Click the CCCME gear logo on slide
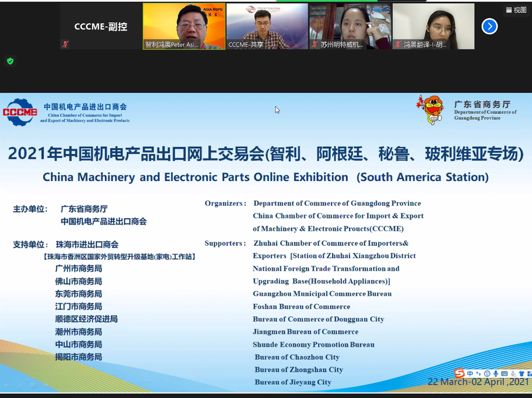Screen dimensions: 532x398 pos(20,112)
